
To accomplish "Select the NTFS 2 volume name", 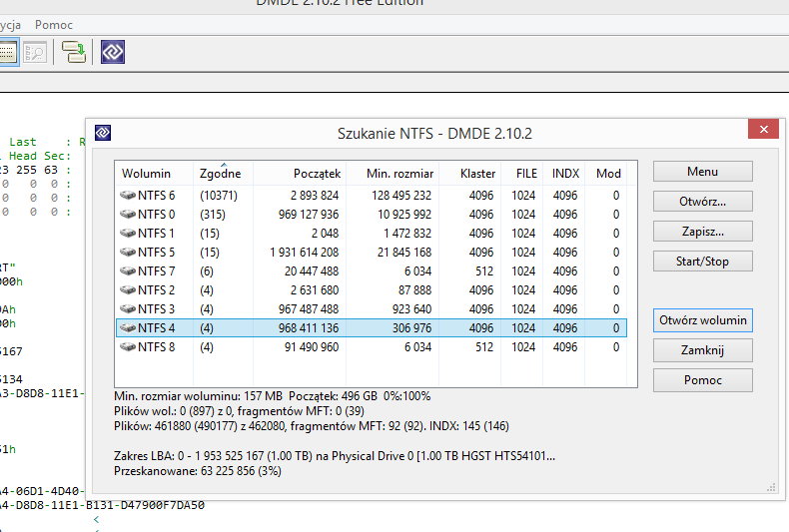I will (x=156, y=290).
